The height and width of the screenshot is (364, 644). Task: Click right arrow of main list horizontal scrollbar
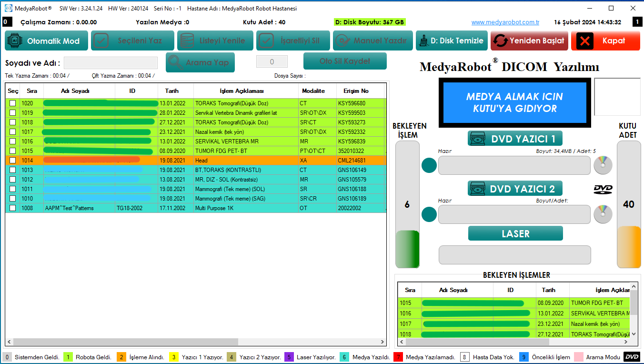tap(382, 342)
